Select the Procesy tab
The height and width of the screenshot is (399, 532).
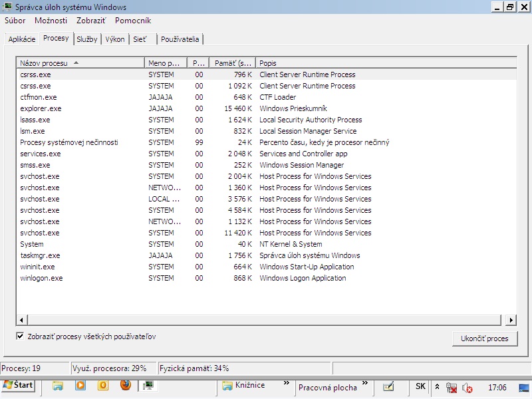pyautogui.click(x=56, y=38)
